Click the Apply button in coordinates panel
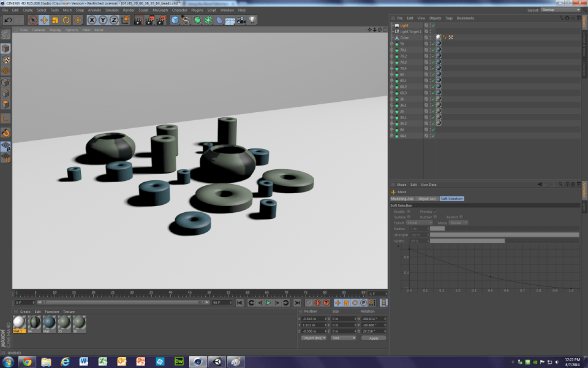 click(x=373, y=338)
